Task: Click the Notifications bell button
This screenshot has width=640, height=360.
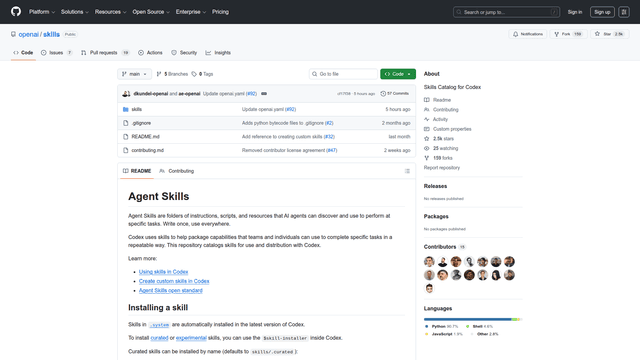Action: pos(528,34)
